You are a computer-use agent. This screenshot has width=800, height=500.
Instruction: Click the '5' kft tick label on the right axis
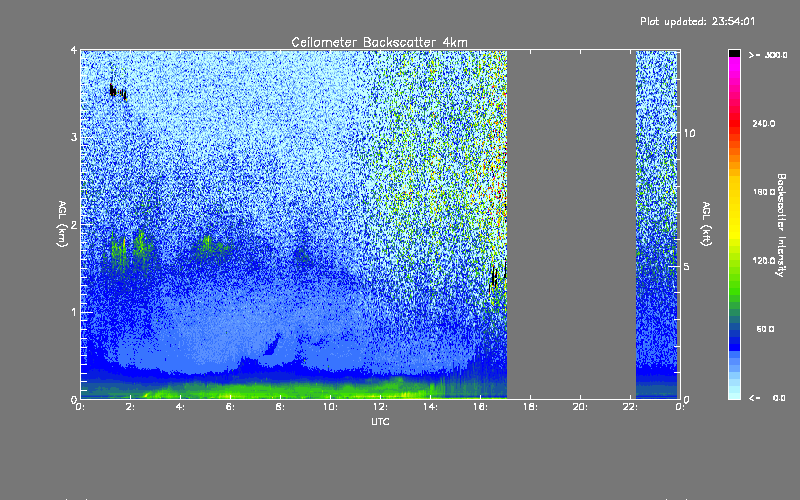(687, 267)
